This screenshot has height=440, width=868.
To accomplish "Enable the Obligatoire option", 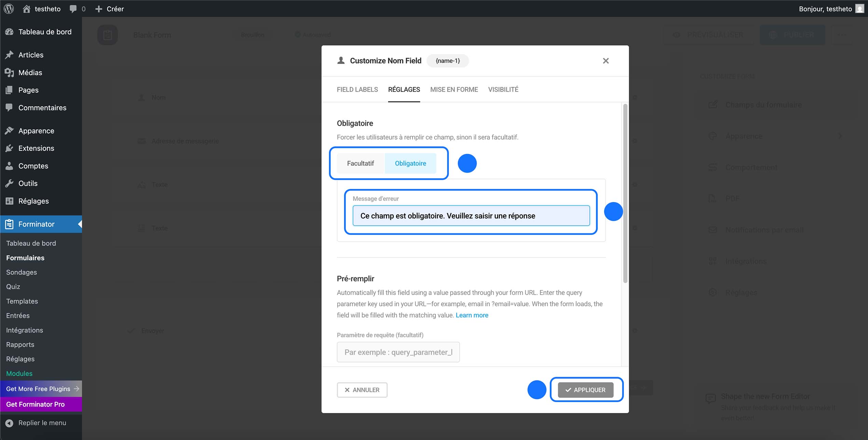I will (410, 163).
